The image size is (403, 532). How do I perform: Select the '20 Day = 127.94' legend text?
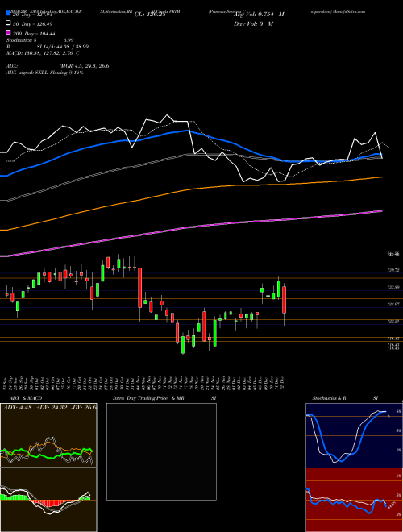34,15
